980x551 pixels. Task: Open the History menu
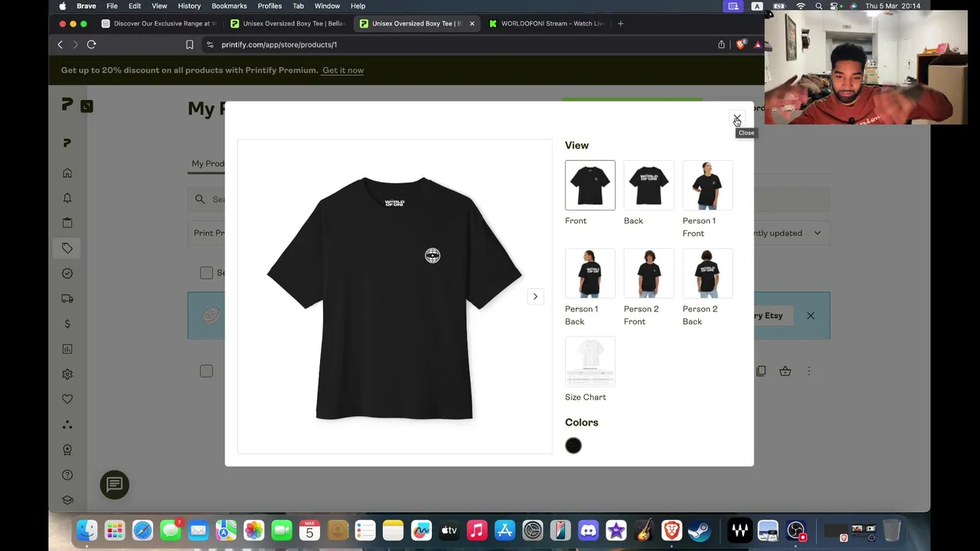point(189,6)
